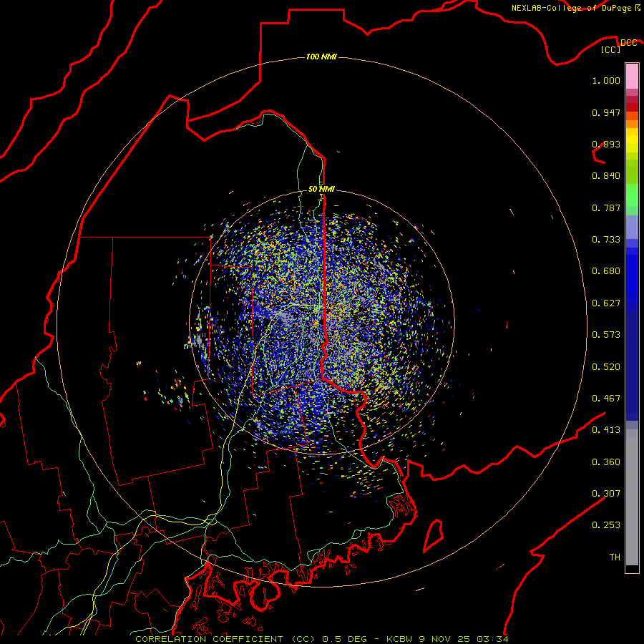The image size is (644, 644).
Task: Click the 0.787 scale value
Action: 606,208
